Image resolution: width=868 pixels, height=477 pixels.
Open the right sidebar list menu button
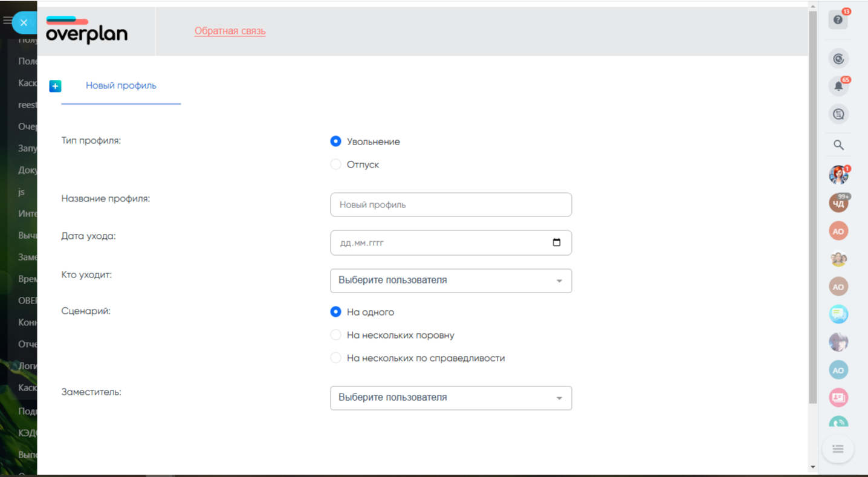[838, 449]
